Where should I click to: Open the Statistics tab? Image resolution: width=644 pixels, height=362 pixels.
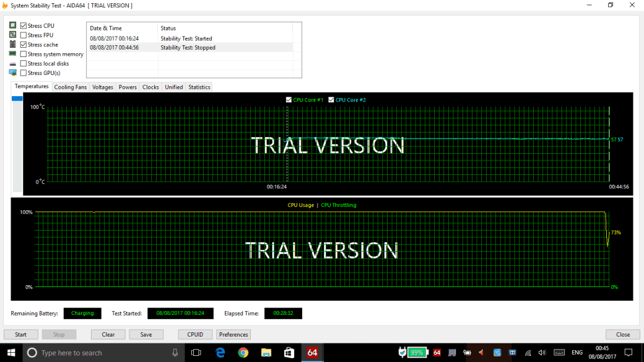tap(199, 87)
